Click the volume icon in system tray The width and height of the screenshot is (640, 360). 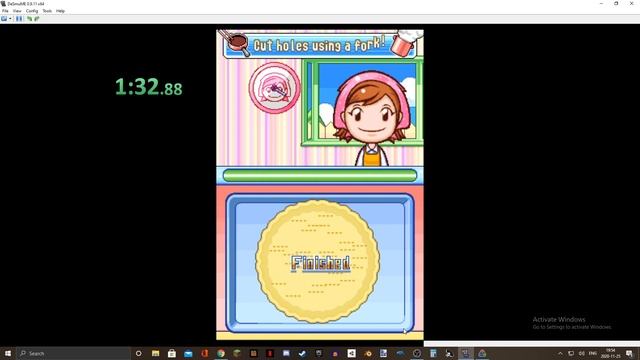coord(582,353)
